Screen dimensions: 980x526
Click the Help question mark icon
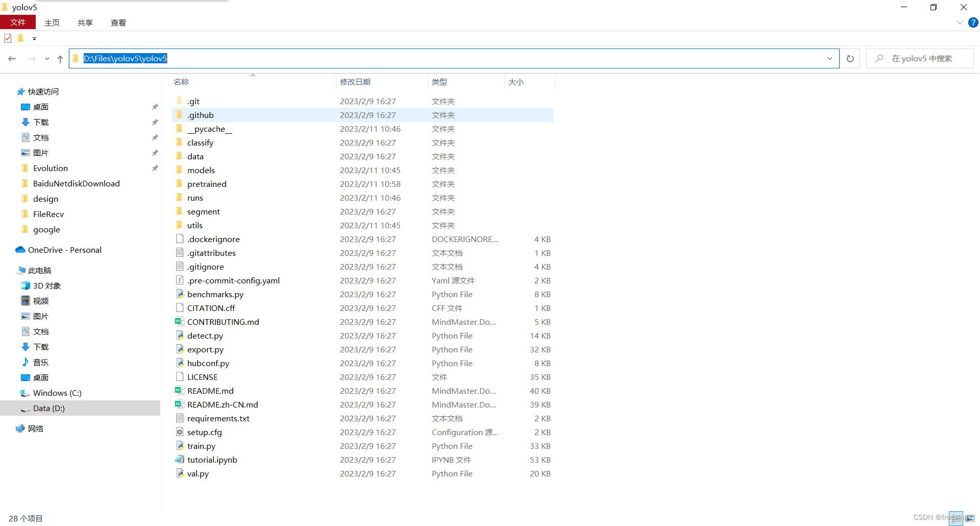(x=973, y=22)
